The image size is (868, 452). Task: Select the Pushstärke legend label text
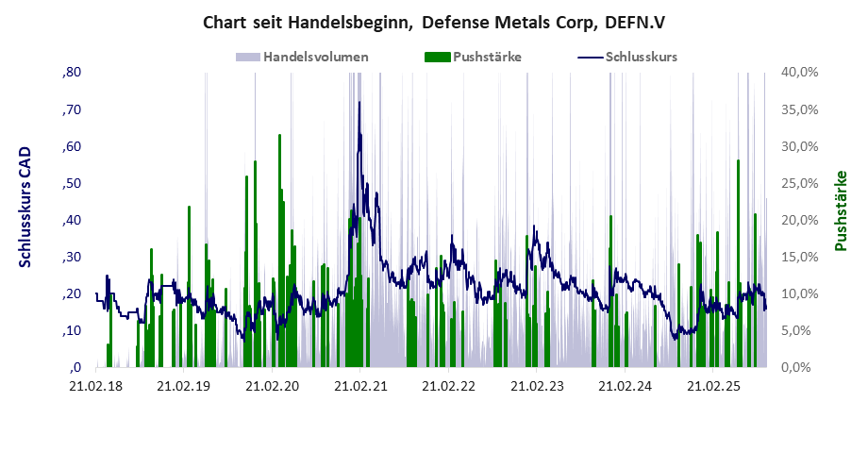pyautogui.click(x=487, y=57)
